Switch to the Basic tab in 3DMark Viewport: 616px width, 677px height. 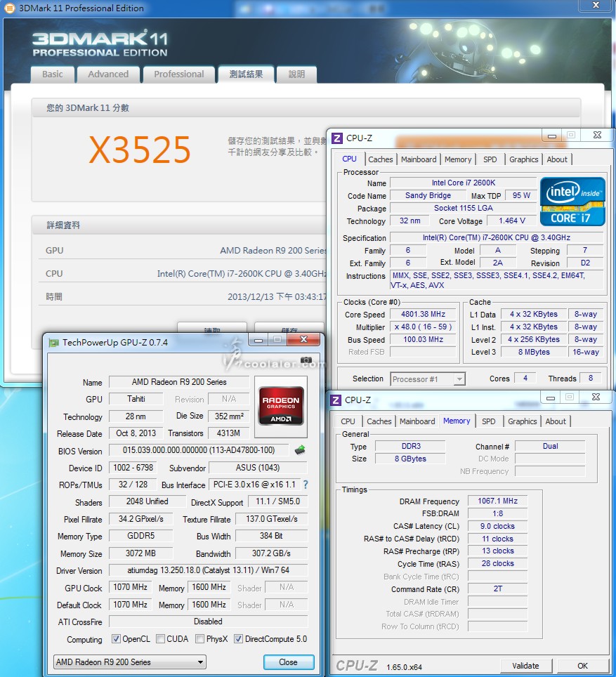point(53,74)
